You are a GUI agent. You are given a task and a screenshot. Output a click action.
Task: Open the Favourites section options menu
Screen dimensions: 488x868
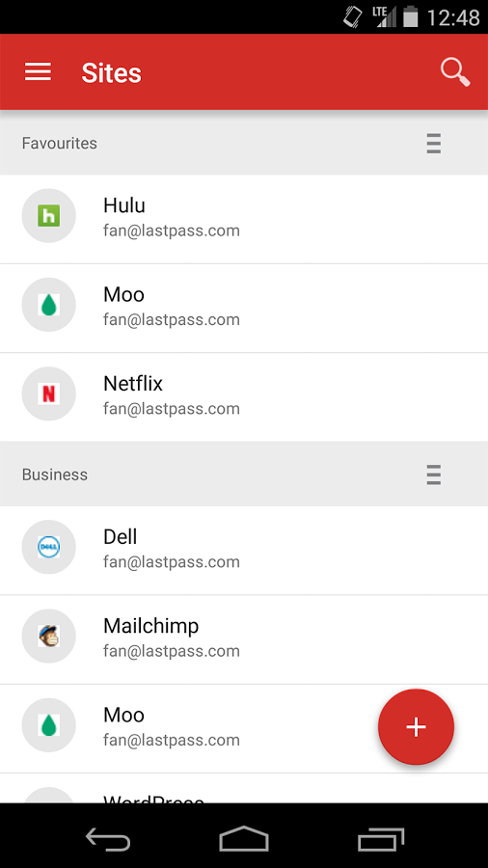coord(434,144)
